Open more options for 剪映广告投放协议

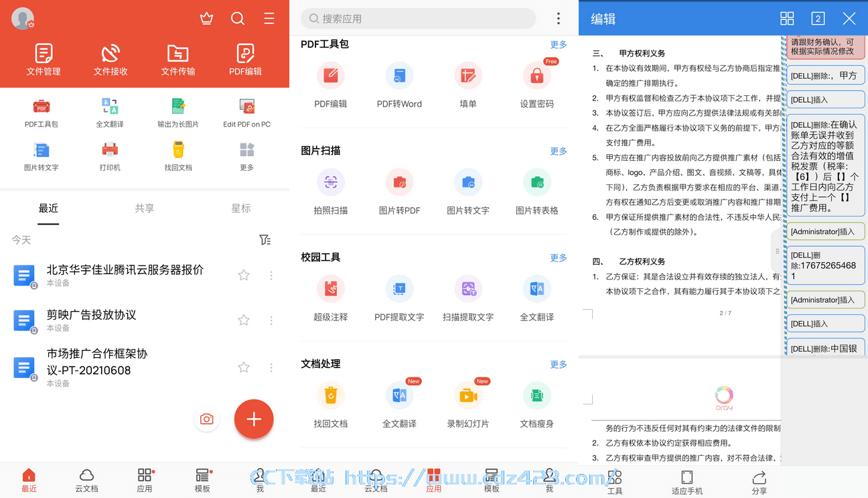click(271, 320)
